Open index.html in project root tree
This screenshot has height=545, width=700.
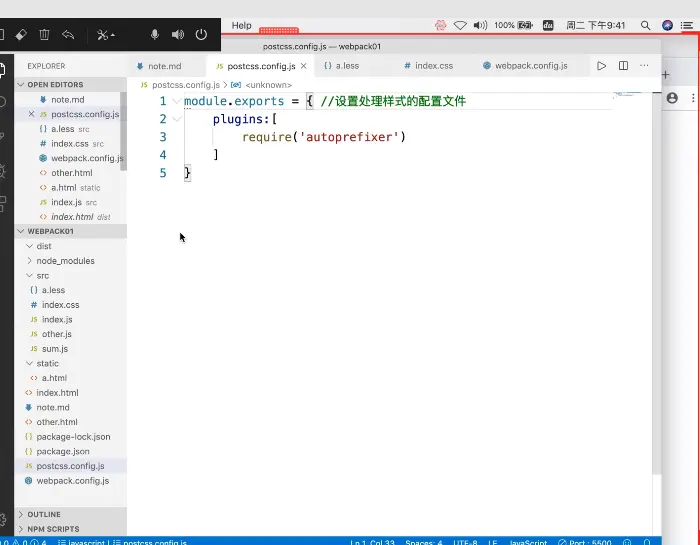point(71,393)
